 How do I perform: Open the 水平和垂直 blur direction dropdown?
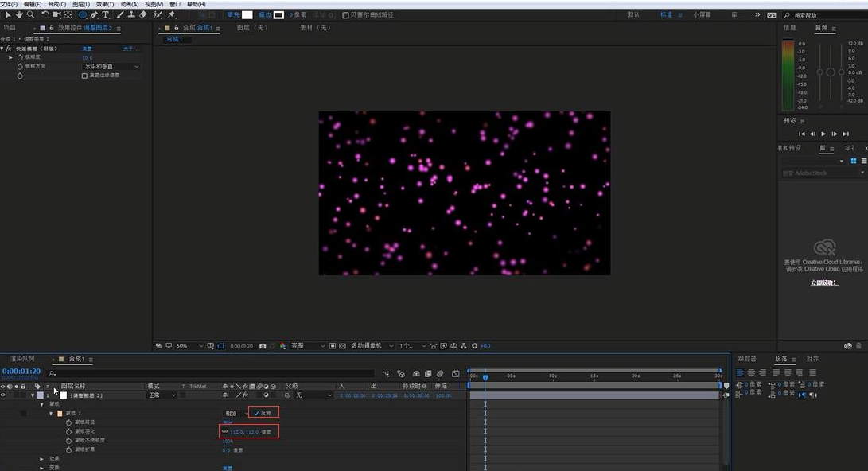coord(111,66)
